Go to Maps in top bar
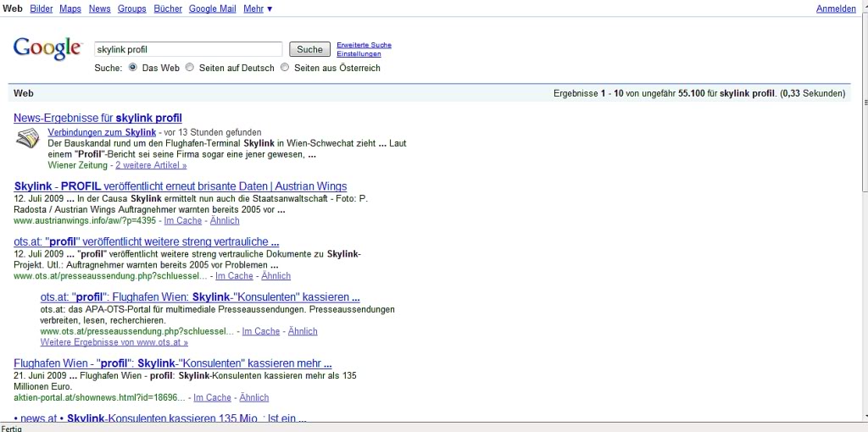Viewport: 868px width, 432px height. click(70, 8)
